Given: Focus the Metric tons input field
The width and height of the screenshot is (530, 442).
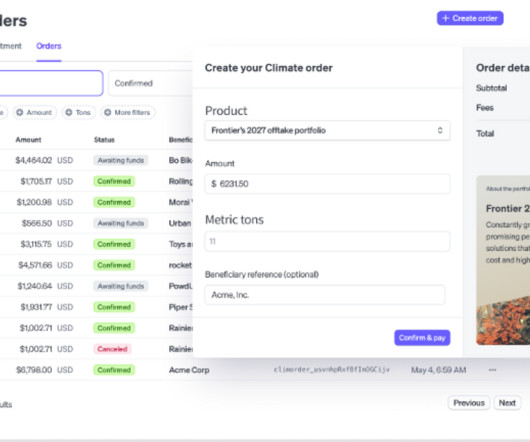Looking at the screenshot, I should pos(327,241).
